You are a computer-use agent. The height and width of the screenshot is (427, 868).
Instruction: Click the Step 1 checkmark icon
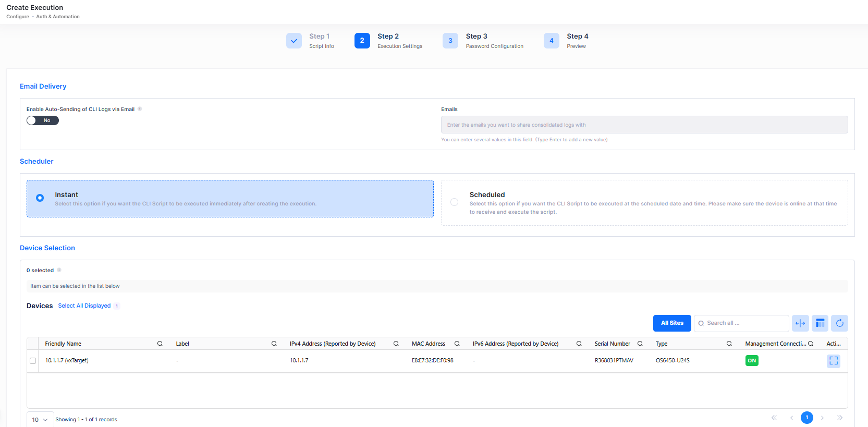coord(294,41)
